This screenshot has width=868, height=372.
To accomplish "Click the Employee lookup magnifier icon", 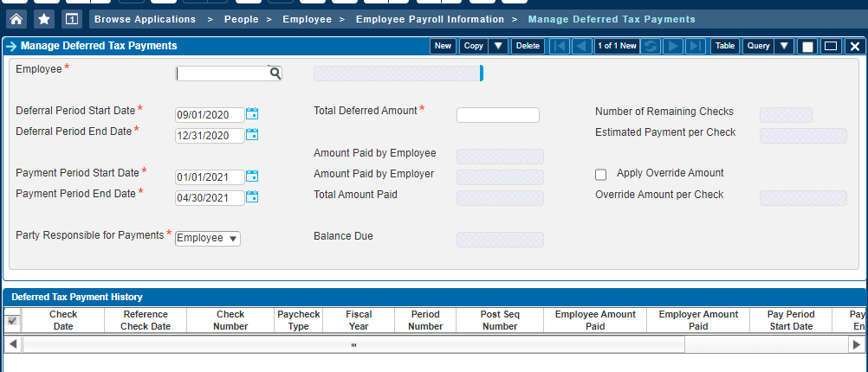I will [x=275, y=74].
